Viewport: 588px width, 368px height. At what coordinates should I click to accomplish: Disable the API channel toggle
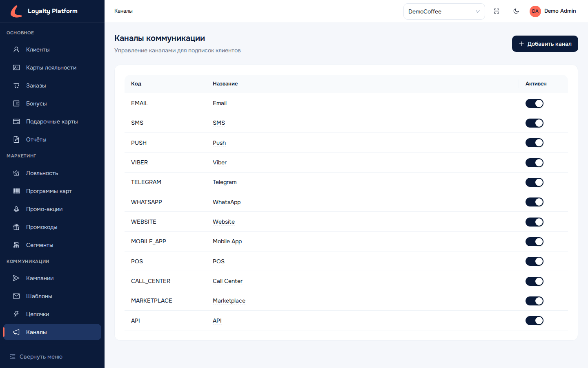point(535,321)
